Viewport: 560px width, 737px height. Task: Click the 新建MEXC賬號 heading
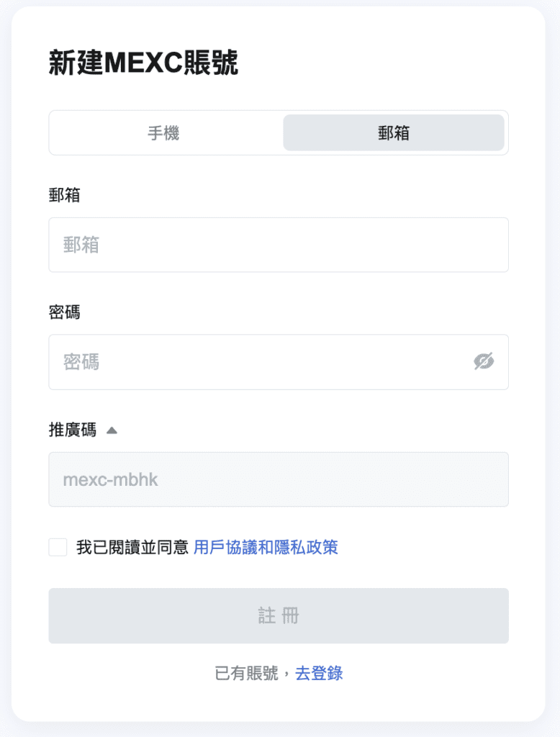(x=143, y=63)
